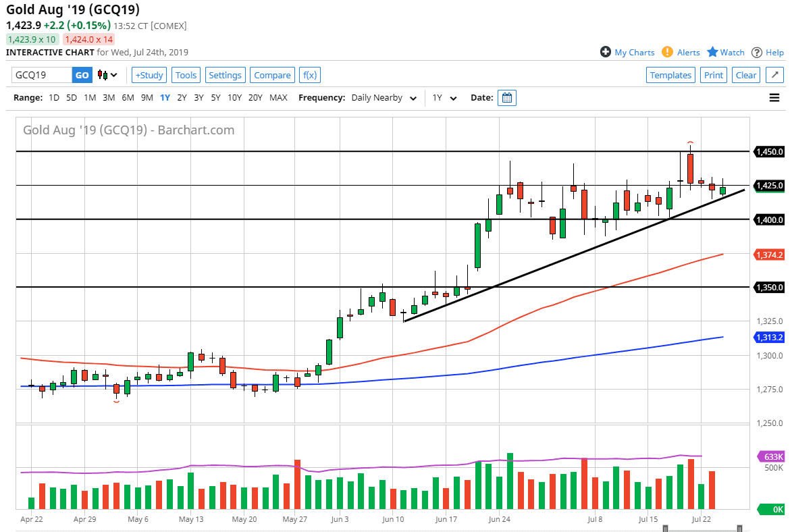This screenshot has width=792, height=532.
Task: Open the hamburger chart menu icon
Action: [x=774, y=97]
